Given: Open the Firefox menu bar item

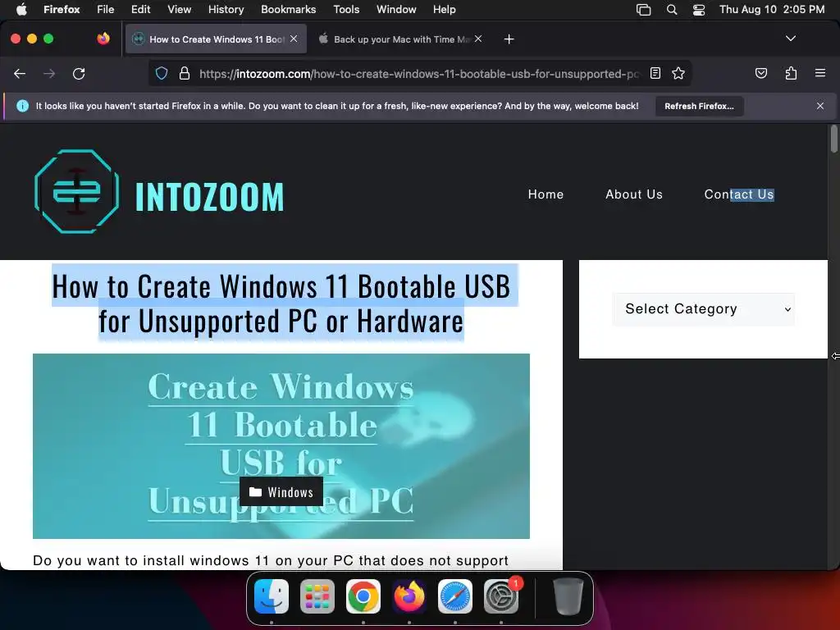Looking at the screenshot, I should pos(62,10).
